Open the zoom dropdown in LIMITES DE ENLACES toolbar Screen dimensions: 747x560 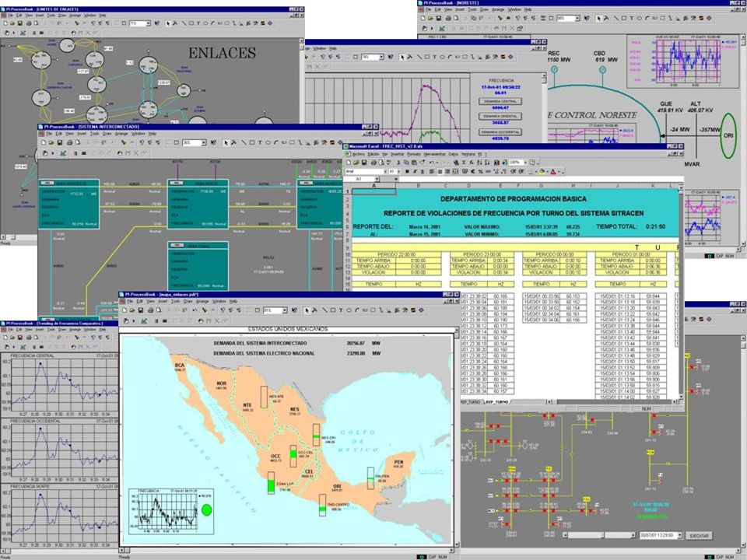[148, 23]
